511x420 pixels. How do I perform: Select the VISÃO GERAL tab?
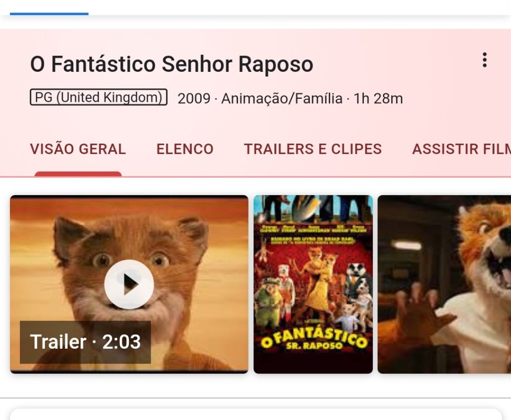(x=78, y=149)
